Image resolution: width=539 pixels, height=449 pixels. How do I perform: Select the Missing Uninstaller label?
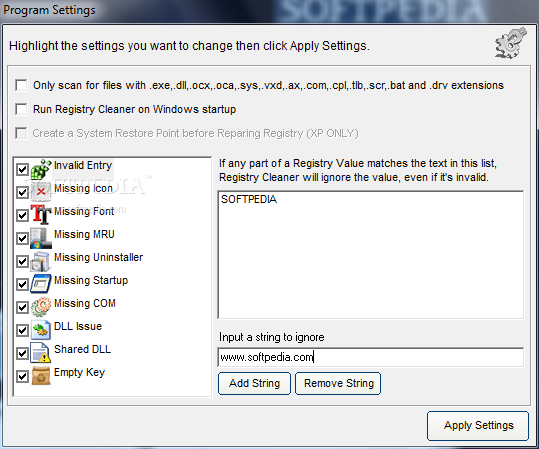click(x=98, y=258)
